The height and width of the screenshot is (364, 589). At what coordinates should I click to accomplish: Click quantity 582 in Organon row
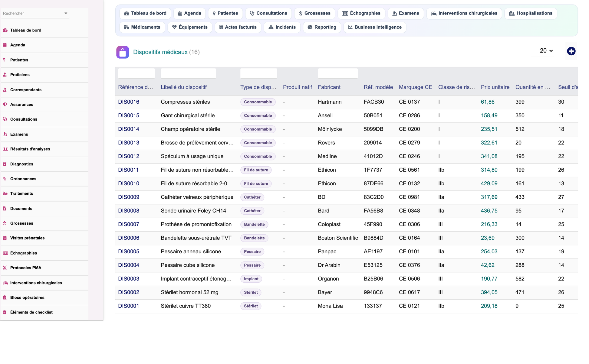520,279
